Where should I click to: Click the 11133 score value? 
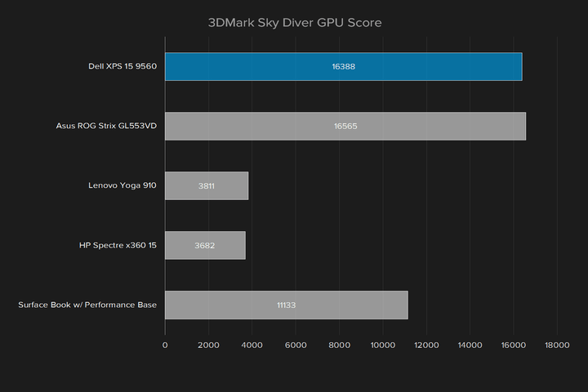pyautogui.click(x=286, y=305)
